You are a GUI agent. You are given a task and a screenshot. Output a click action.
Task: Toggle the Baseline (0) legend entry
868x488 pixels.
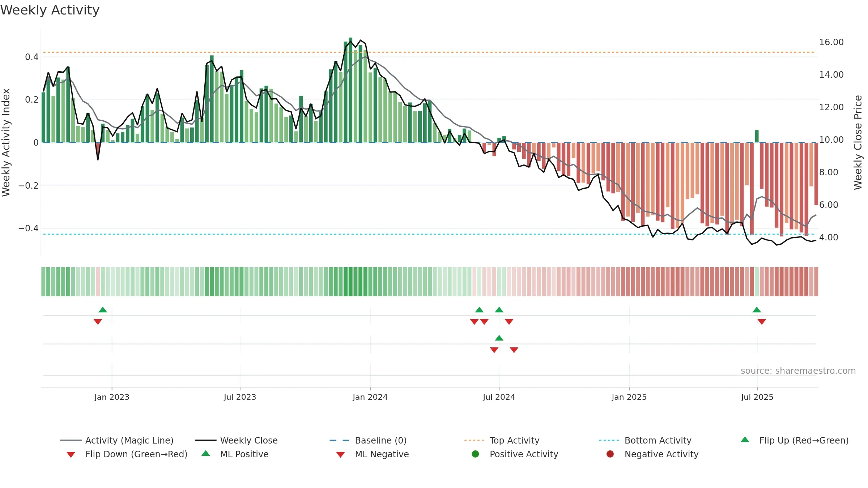tap(368, 440)
